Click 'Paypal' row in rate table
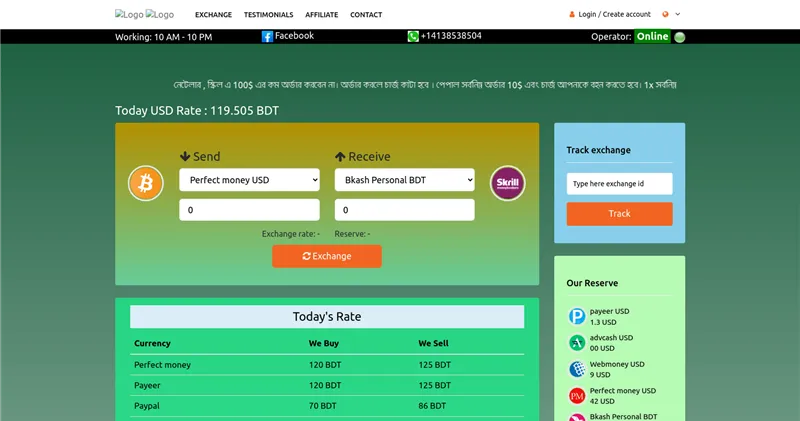Screen dimensions: 800x421 (x=327, y=406)
